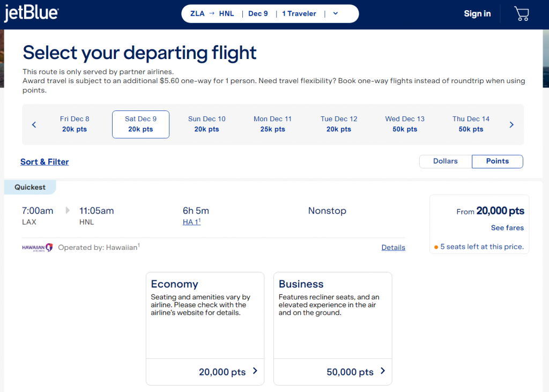Screen dimensions: 549x392
Task: Select Wed Dec 13 for 50k points
Action: coord(405,124)
